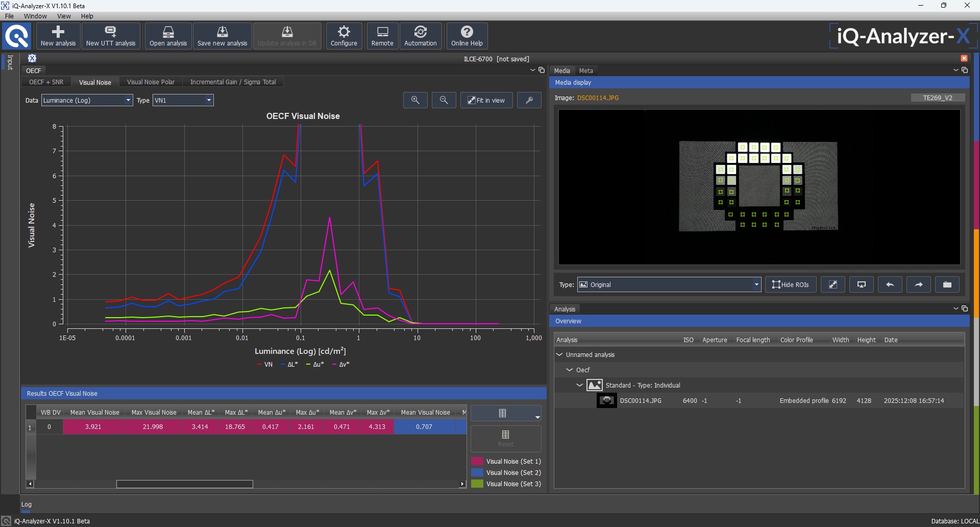Image resolution: width=980 pixels, height=527 pixels.
Task: Float the Analysis panel into a window
Action: tap(965, 309)
